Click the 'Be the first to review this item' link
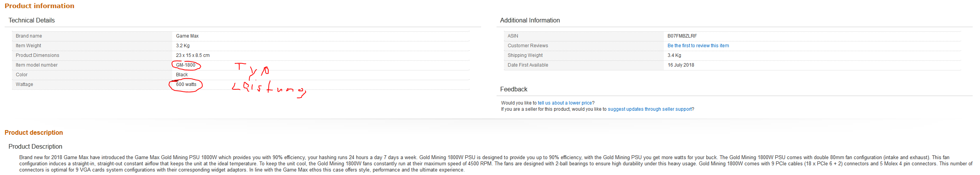 point(698,46)
